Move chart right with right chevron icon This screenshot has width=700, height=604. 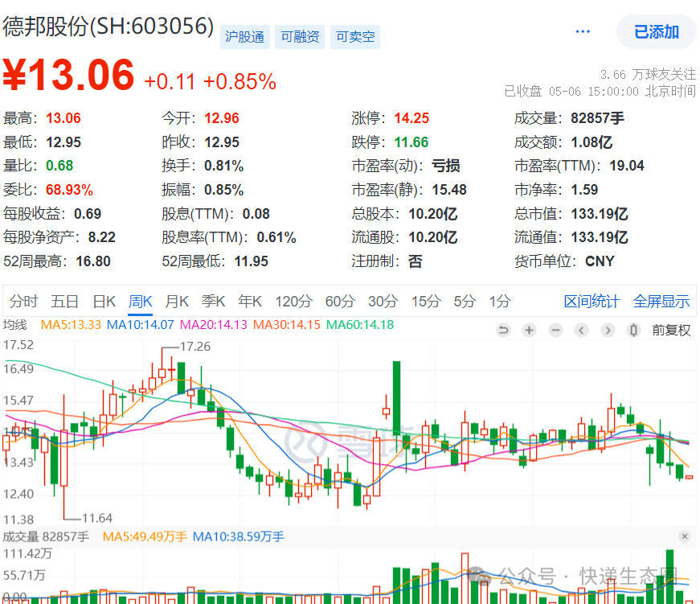point(607,330)
